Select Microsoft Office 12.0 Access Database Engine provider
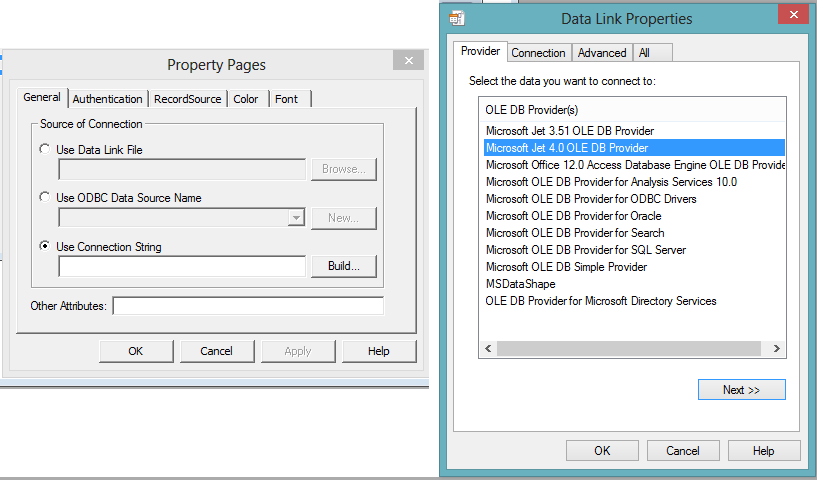The height and width of the screenshot is (480, 817). click(635, 165)
